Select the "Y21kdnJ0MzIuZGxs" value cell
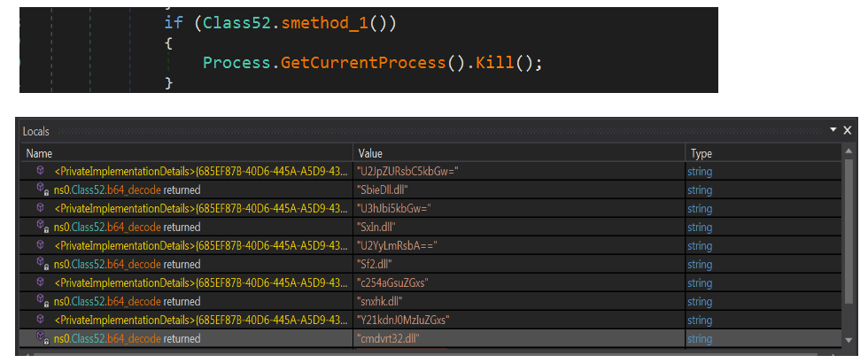Screen dimensions: 868x363 pos(518,320)
